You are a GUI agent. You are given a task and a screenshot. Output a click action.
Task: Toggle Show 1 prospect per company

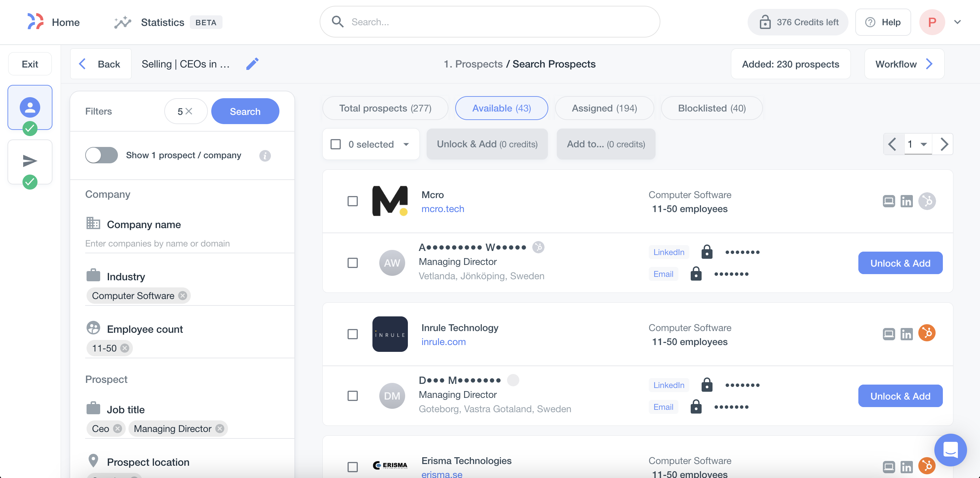pyautogui.click(x=101, y=155)
